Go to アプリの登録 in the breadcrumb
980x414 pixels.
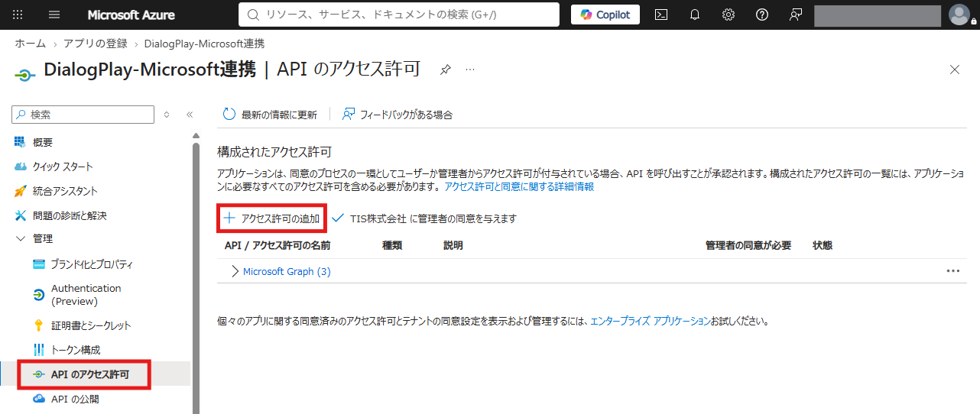click(x=95, y=44)
